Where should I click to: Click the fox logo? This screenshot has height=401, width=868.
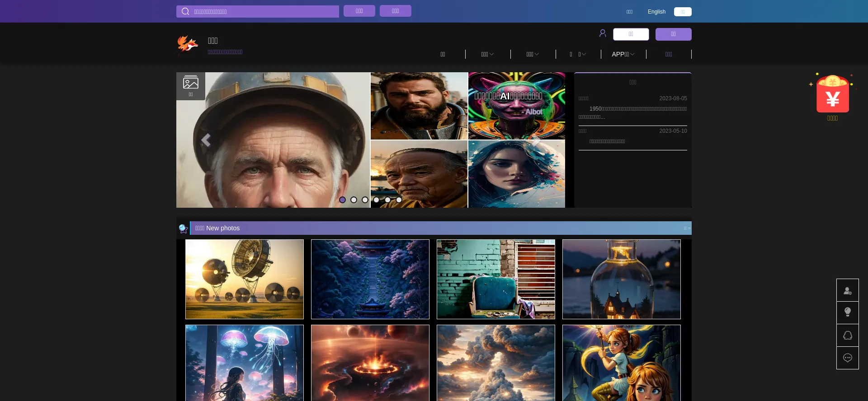[188, 45]
